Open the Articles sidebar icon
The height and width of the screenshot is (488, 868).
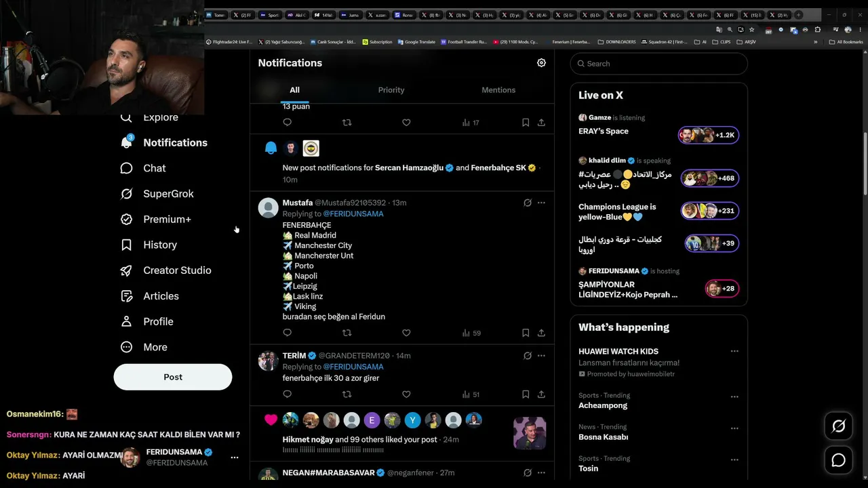pos(126,296)
